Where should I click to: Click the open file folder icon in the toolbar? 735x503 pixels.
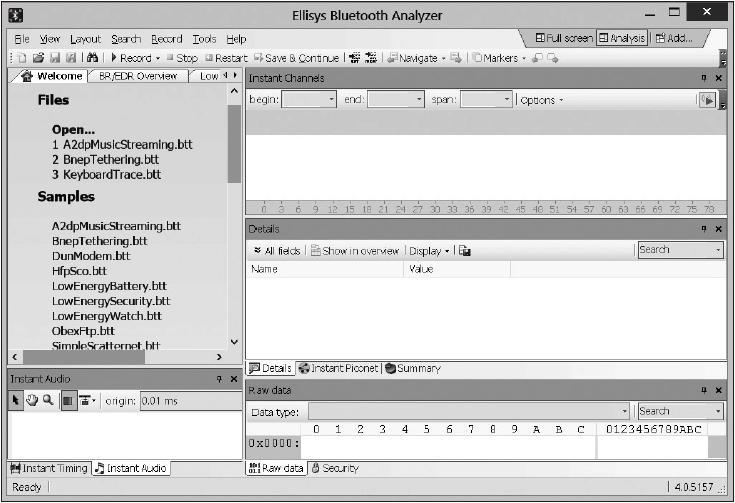[x=37, y=58]
